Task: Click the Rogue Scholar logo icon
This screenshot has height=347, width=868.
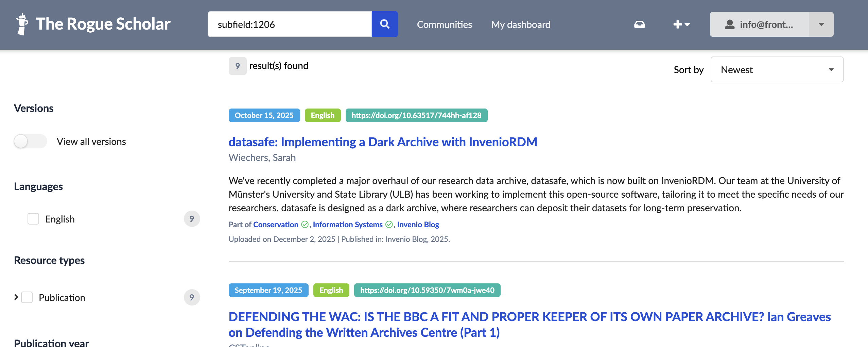Action: point(22,24)
